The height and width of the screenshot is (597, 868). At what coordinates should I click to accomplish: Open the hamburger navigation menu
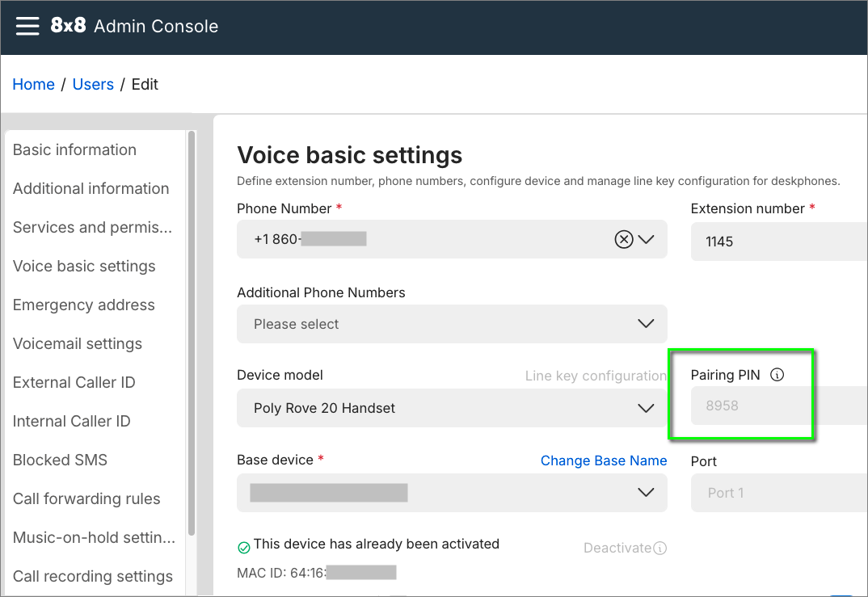click(x=27, y=26)
